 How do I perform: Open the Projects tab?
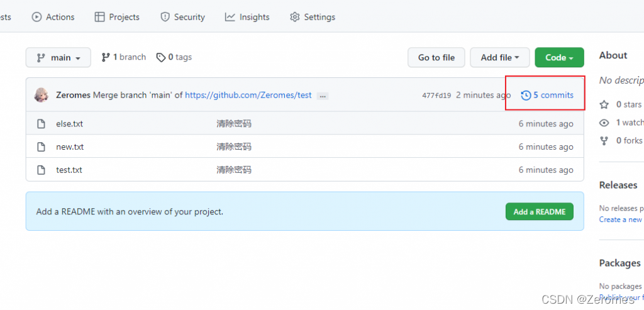[x=116, y=17]
